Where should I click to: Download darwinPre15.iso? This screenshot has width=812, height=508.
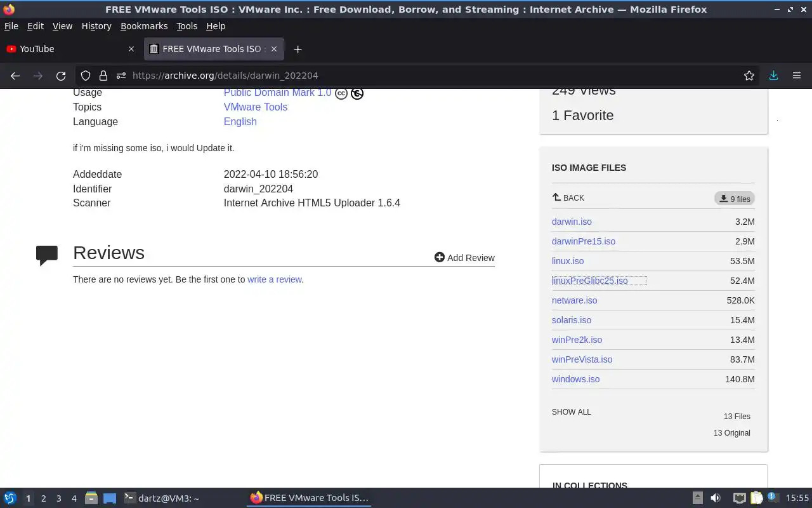click(x=584, y=241)
